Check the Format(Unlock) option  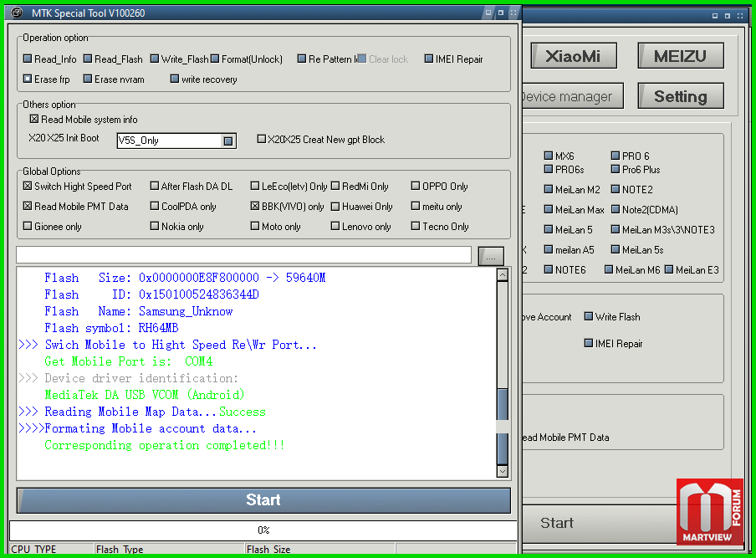215,59
